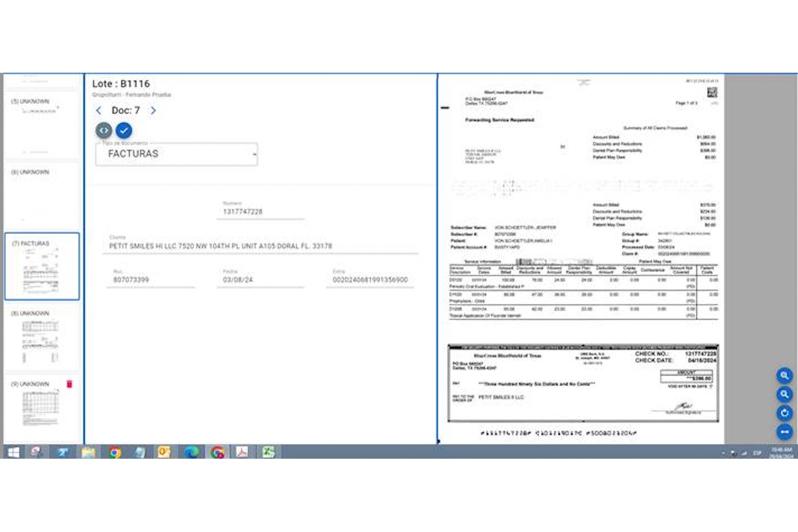This screenshot has height=532, width=798.
Task: Click the lower zoom magnifier button in viewer
Action: [x=785, y=394]
